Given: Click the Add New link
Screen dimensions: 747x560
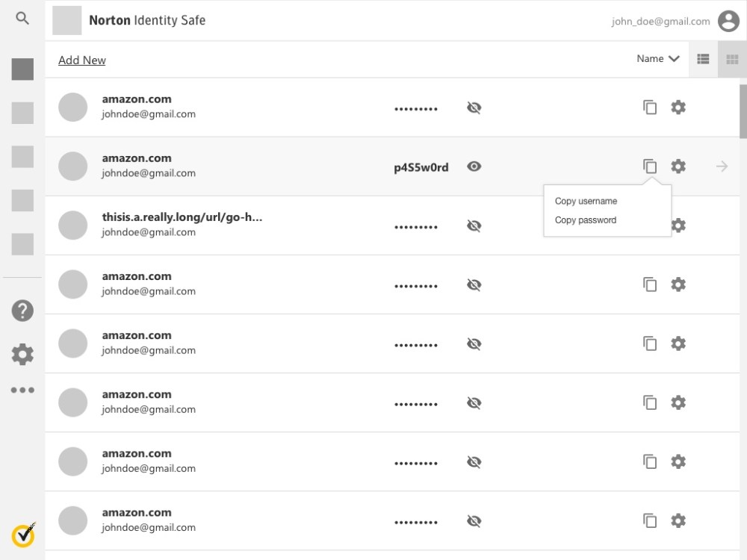Looking at the screenshot, I should [x=82, y=60].
